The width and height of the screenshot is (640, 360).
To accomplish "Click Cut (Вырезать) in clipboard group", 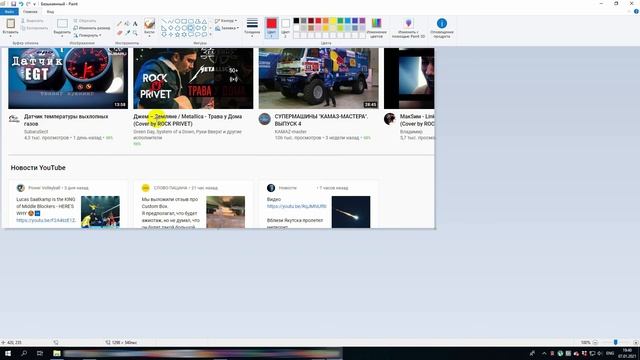I will click(32, 20).
